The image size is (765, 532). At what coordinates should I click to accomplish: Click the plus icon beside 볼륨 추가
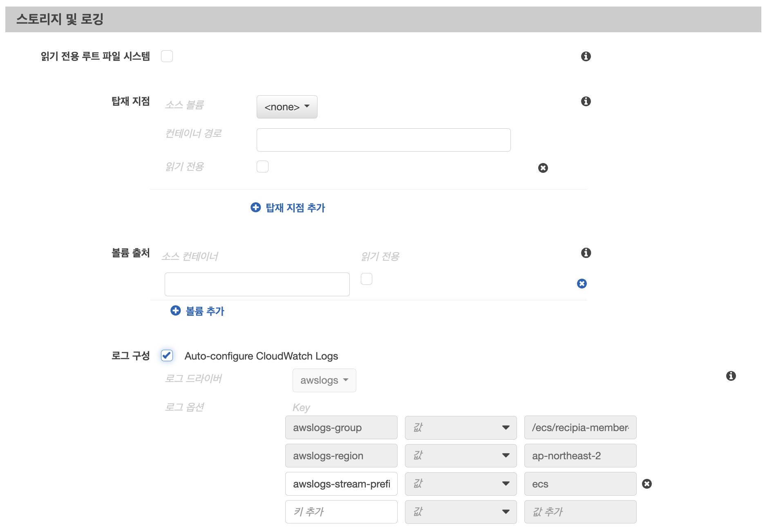(x=175, y=311)
